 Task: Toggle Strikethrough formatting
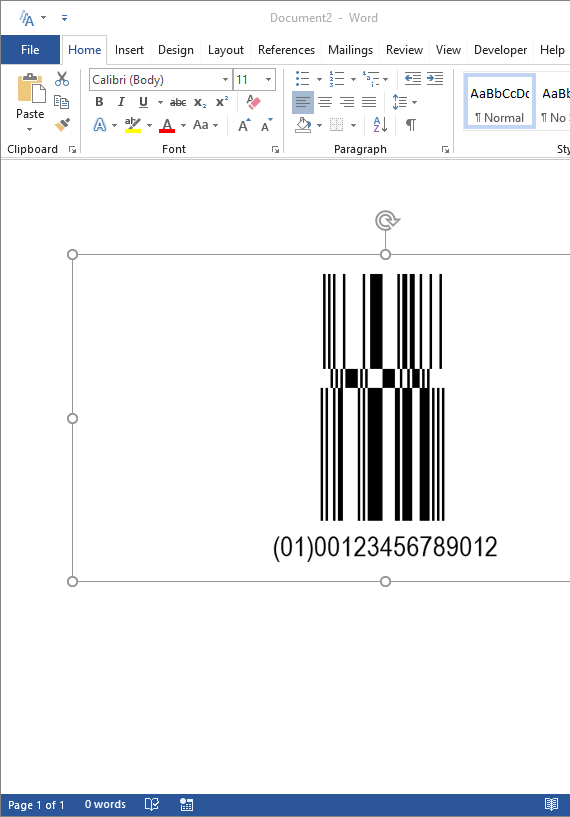[178, 102]
